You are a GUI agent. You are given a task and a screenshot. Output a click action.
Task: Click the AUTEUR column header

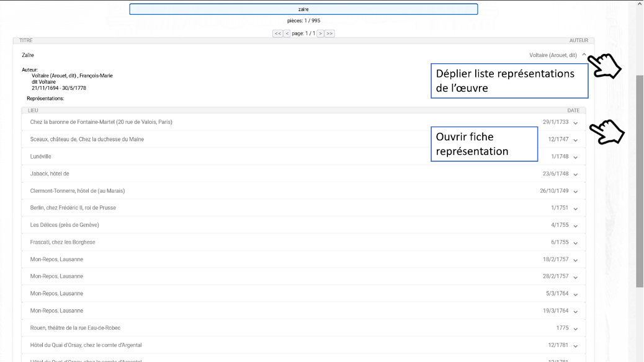578,41
